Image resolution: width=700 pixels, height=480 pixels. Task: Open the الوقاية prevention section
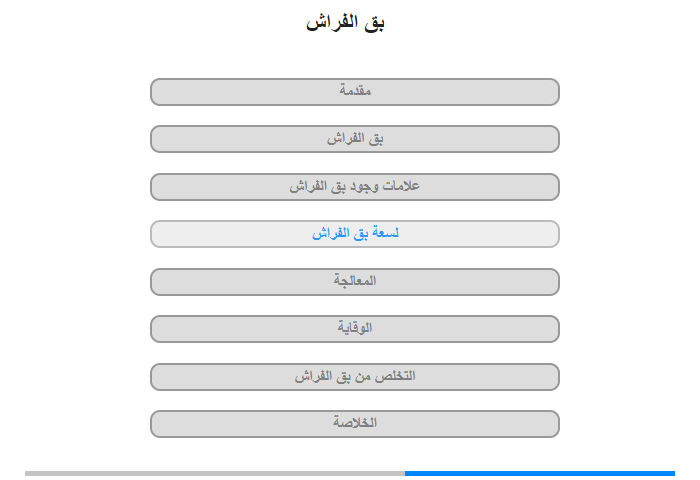click(x=354, y=329)
